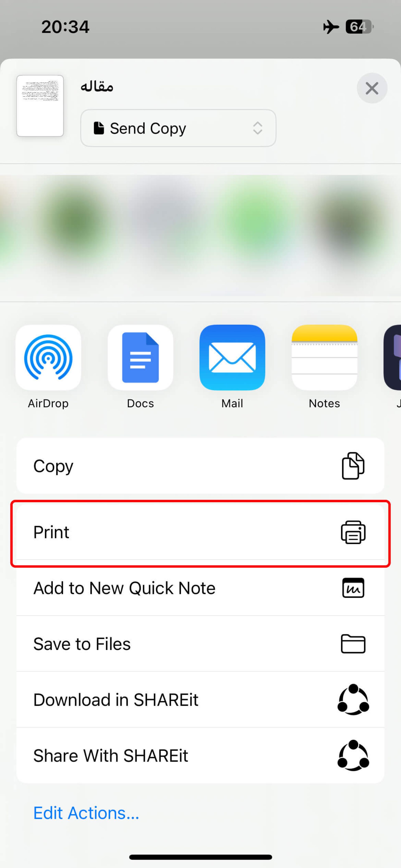Click the Print action icon
This screenshot has height=868, width=401.
353,532
